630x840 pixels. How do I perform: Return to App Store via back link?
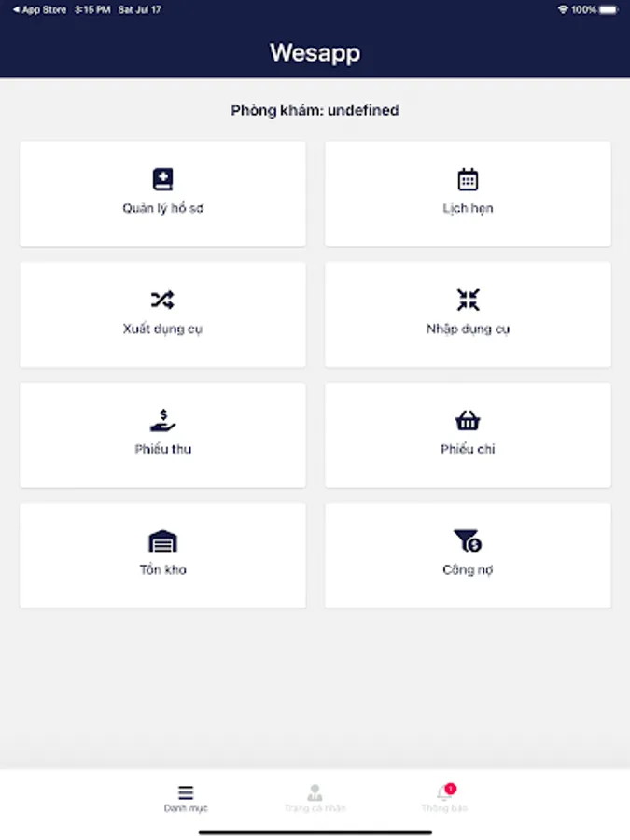click(x=39, y=9)
